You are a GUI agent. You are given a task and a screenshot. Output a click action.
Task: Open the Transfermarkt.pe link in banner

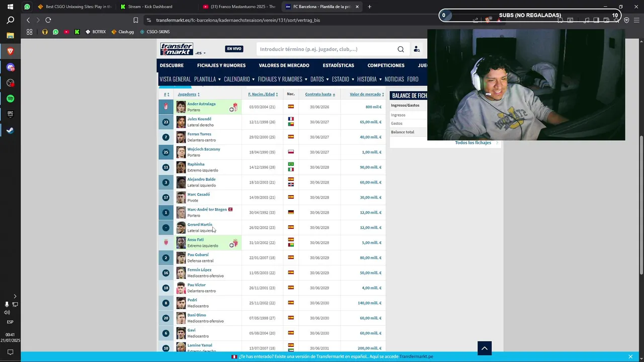[x=416, y=356]
